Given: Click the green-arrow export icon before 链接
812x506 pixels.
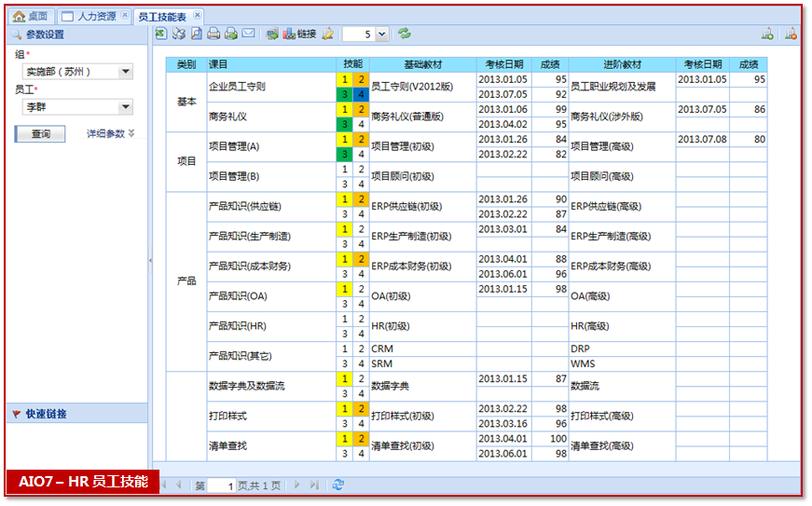Looking at the screenshot, I should pos(272,34).
